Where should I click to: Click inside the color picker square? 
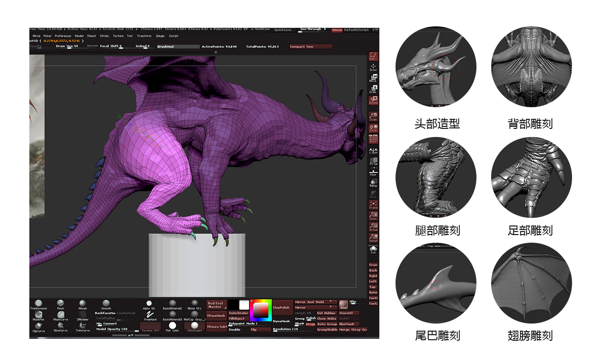tap(260, 309)
